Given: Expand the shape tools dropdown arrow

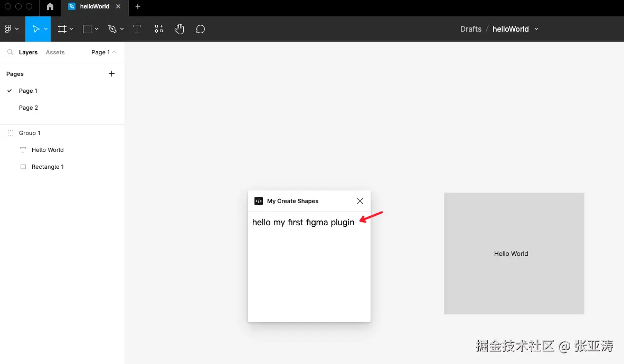Looking at the screenshot, I should point(96,29).
